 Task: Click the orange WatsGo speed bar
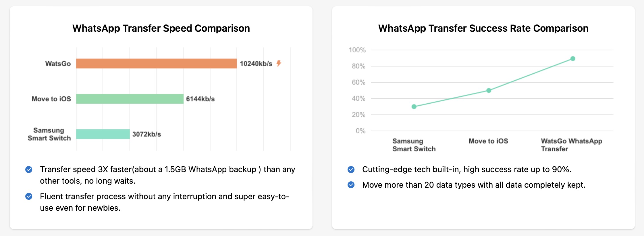coord(156,63)
